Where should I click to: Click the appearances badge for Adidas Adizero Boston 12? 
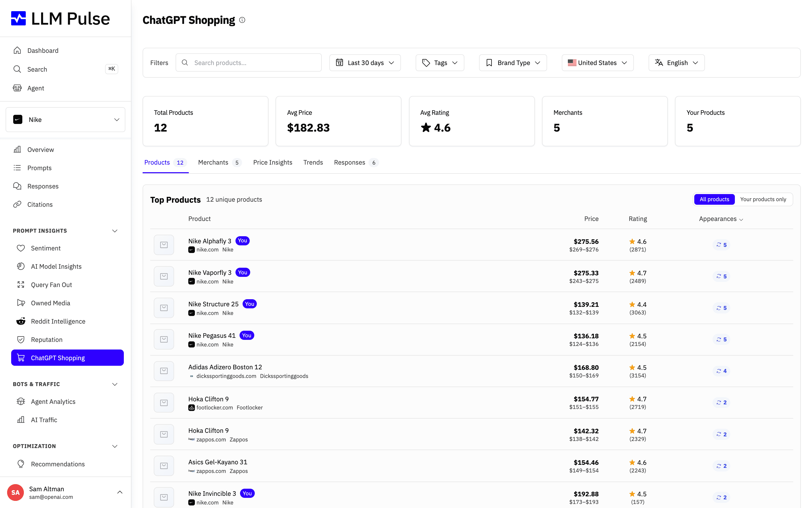pos(721,371)
